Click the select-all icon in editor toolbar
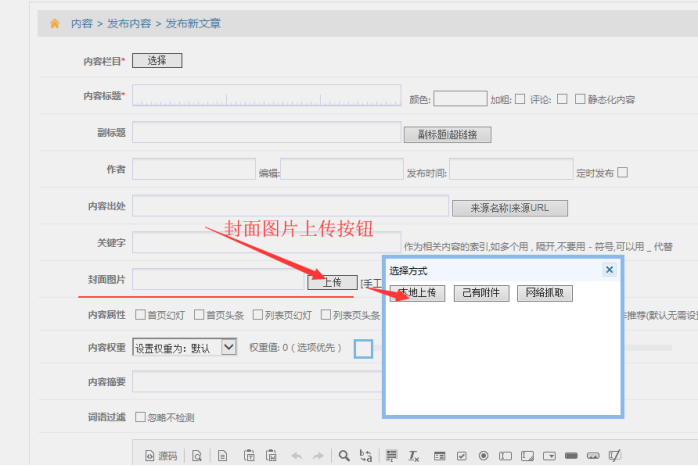 point(392,456)
